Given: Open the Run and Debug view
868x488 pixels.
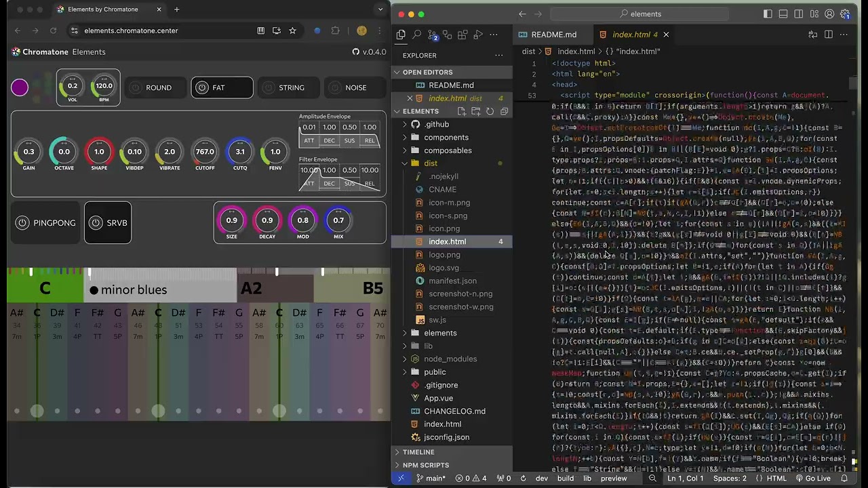Looking at the screenshot, I should 478,35.
